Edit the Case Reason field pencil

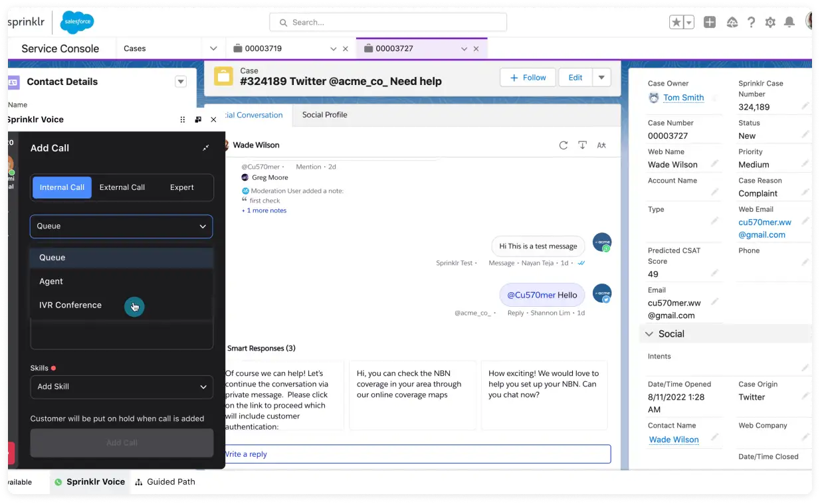click(x=805, y=193)
